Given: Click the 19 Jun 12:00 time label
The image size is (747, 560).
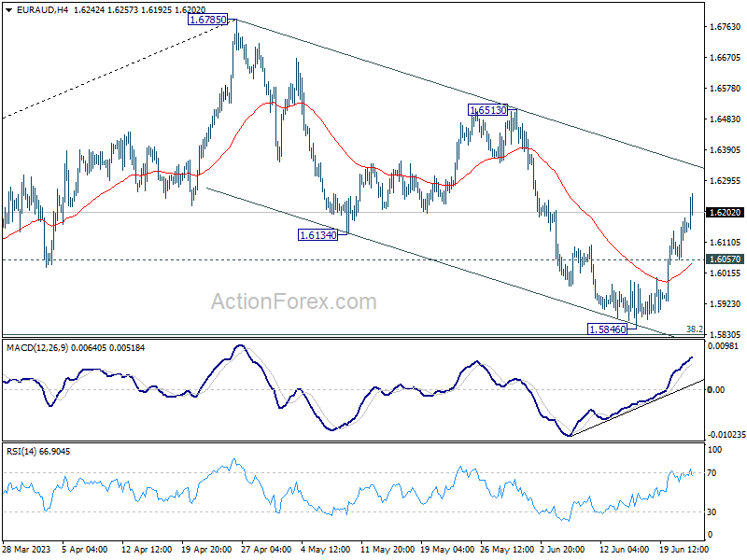Looking at the screenshot, I should (684, 549).
